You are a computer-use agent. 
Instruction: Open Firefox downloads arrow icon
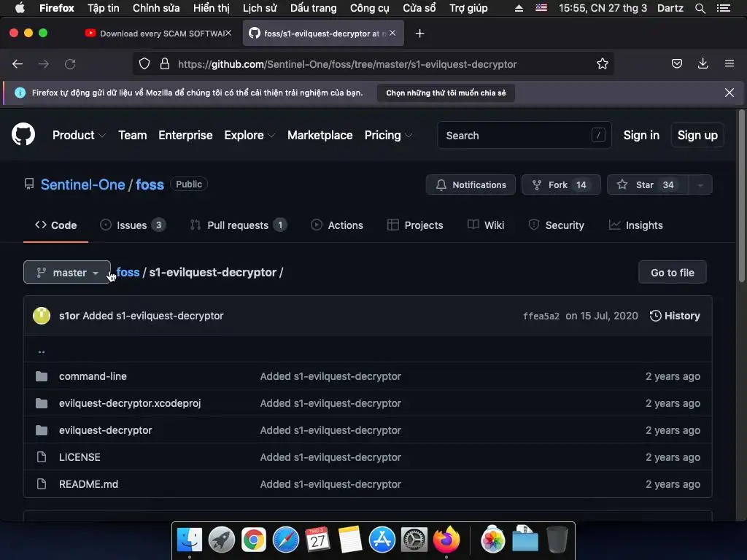703,64
